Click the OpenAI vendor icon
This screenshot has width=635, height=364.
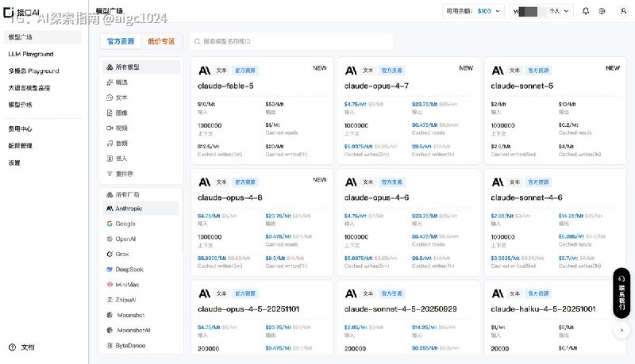point(110,239)
